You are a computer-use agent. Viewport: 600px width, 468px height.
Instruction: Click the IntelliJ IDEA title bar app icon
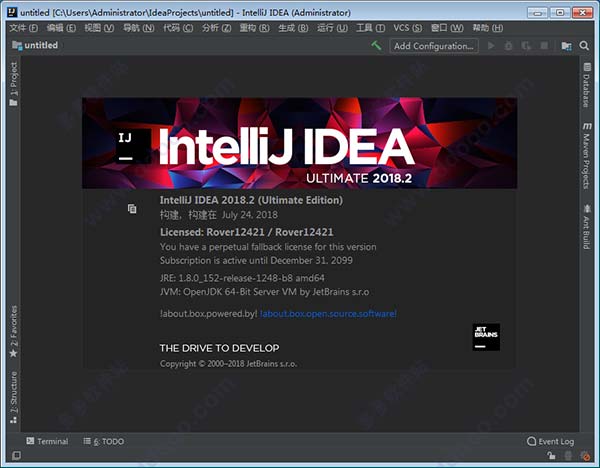pyautogui.click(x=12, y=12)
